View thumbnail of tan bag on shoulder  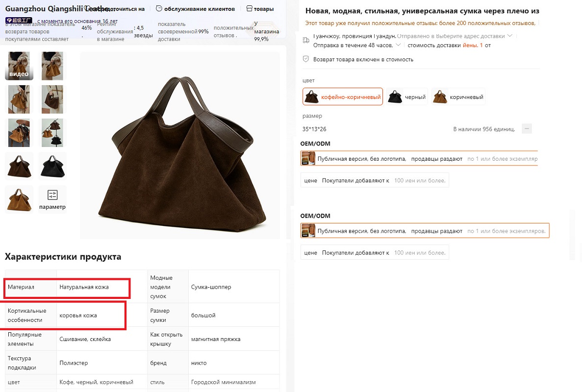[19, 99]
